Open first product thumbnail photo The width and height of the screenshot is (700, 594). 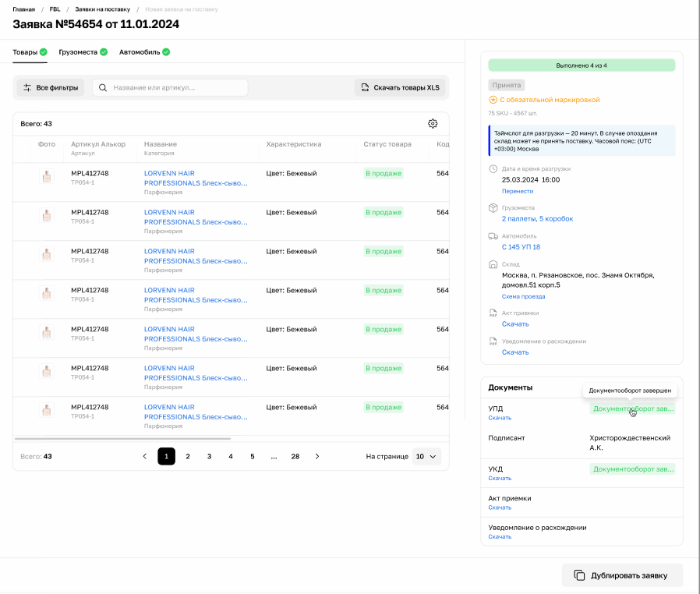coord(47,177)
